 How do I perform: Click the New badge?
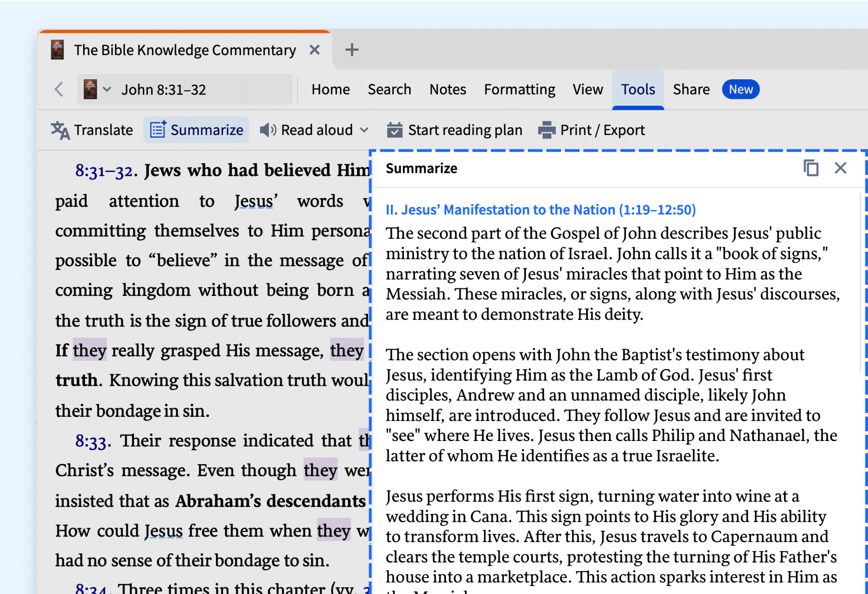(x=740, y=89)
